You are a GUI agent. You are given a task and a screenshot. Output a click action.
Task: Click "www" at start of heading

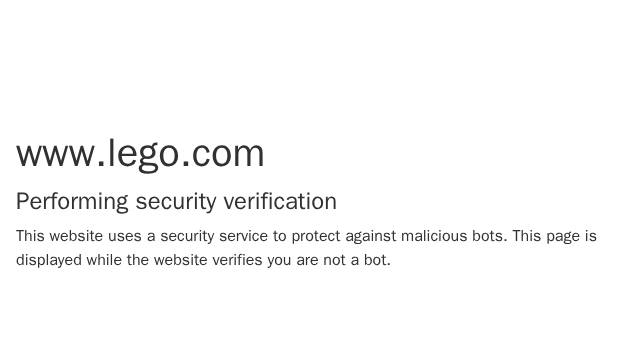pyautogui.click(x=55, y=156)
